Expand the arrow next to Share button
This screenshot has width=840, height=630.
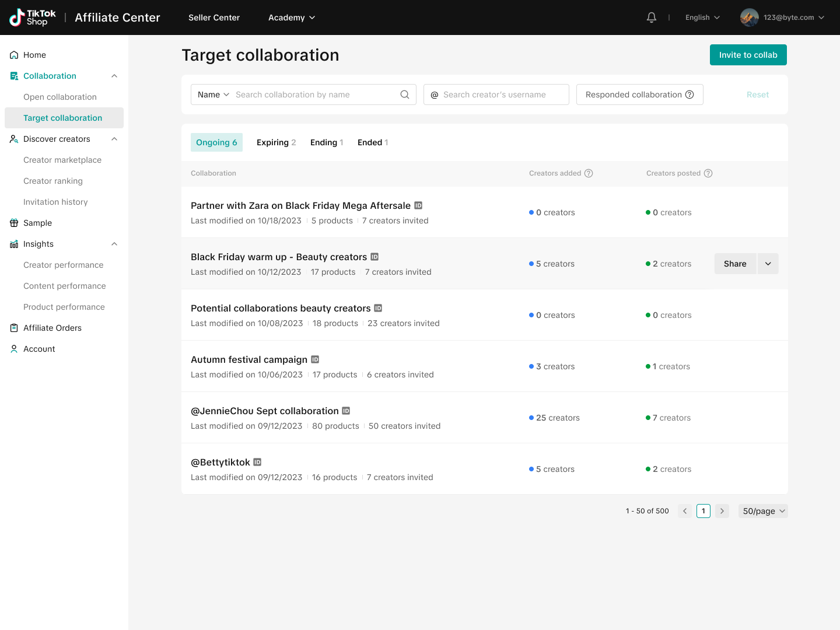(768, 264)
